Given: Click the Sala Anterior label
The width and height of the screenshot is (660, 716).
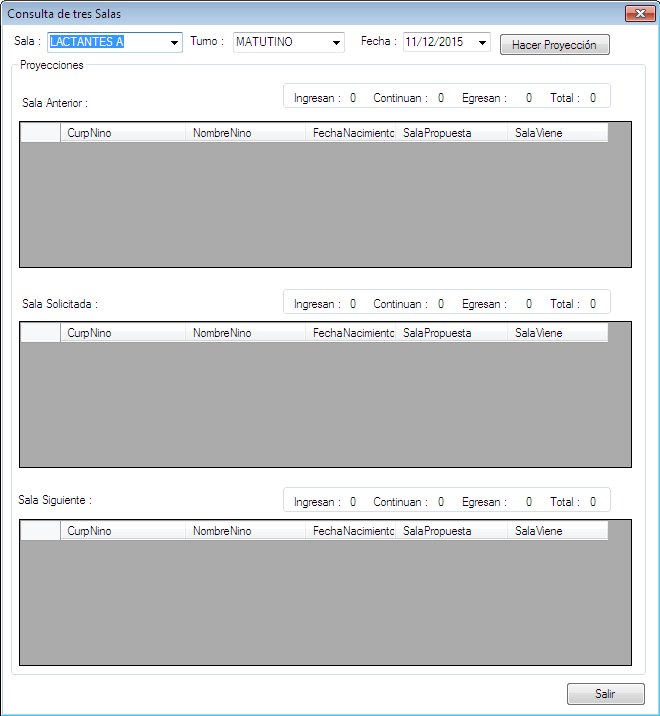Looking at the screenshot, I should 55,103.
